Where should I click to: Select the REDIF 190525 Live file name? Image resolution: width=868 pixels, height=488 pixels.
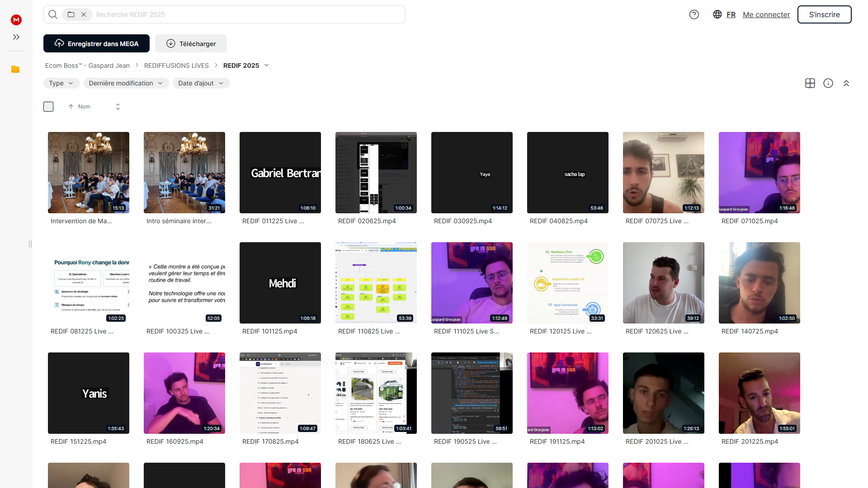tap(465, 441)
